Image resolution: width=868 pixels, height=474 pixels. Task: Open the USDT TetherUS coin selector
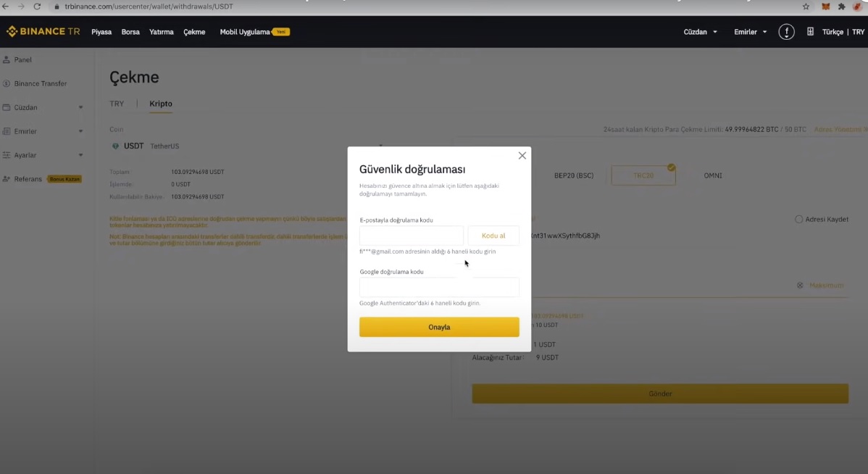[x=246, y=146]
